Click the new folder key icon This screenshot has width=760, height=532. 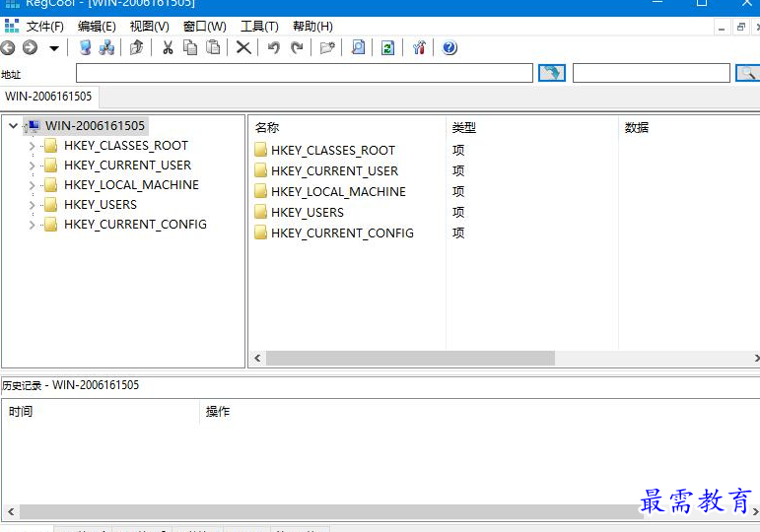point(327,47)
